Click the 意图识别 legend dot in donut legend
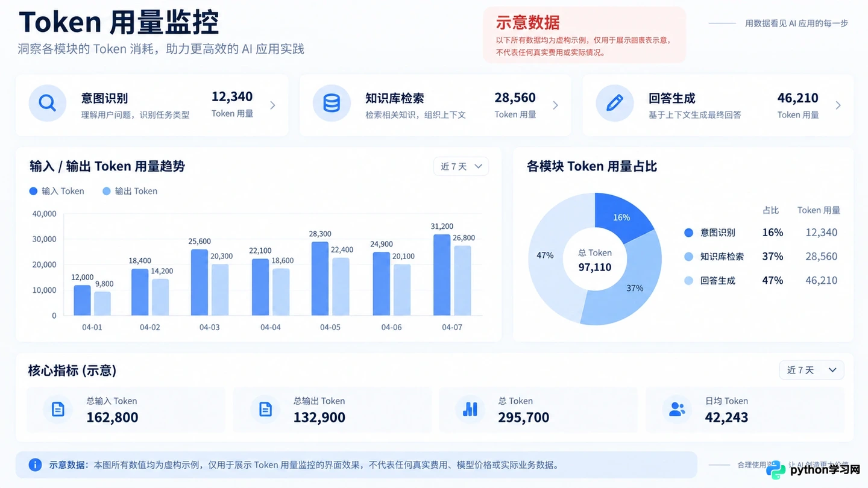868x488 pixels. click(689, 233)
